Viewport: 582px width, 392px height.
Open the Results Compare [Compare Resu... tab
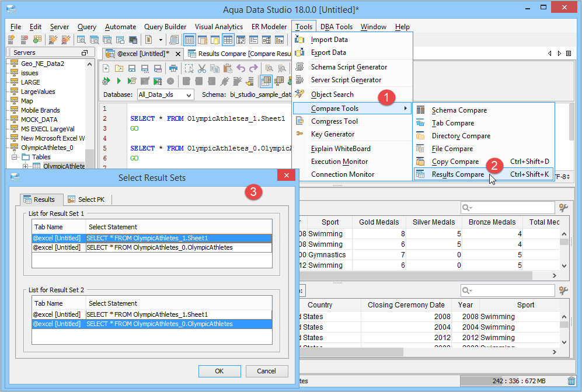coord(239,54)
